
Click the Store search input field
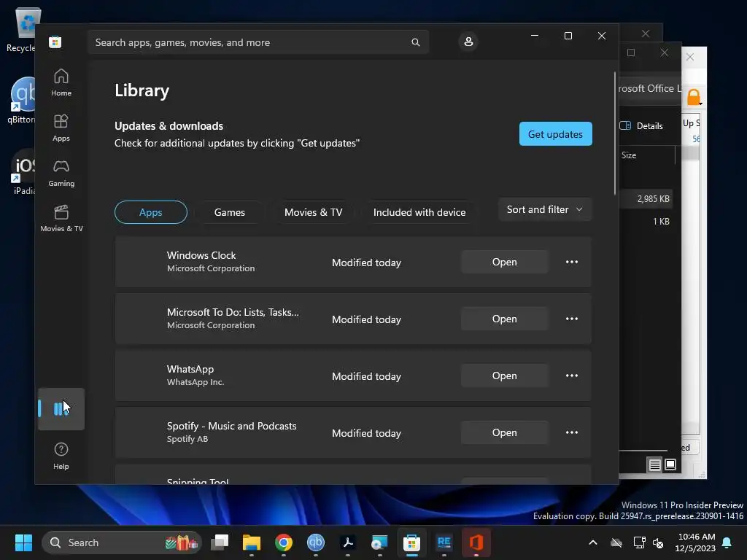258,42
